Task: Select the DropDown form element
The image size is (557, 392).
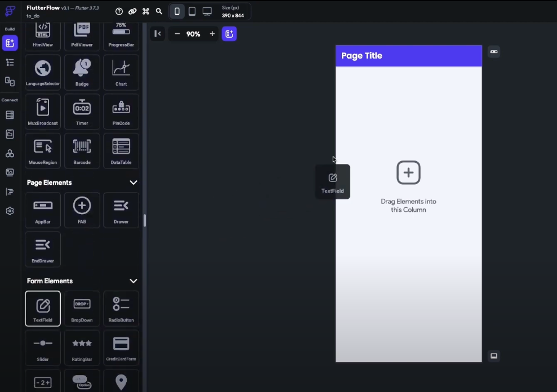Action: click(x=82, y=309)
